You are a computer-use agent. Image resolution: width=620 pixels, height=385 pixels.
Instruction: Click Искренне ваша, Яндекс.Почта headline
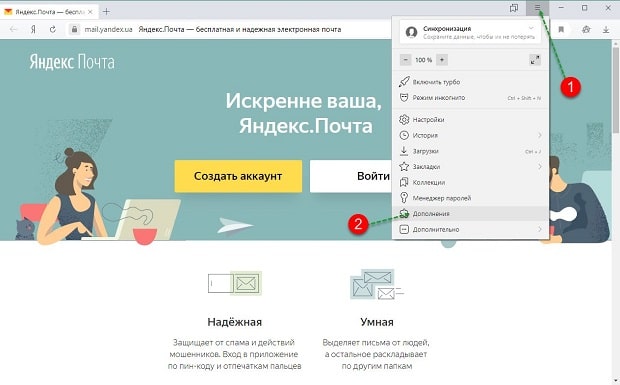304,113
